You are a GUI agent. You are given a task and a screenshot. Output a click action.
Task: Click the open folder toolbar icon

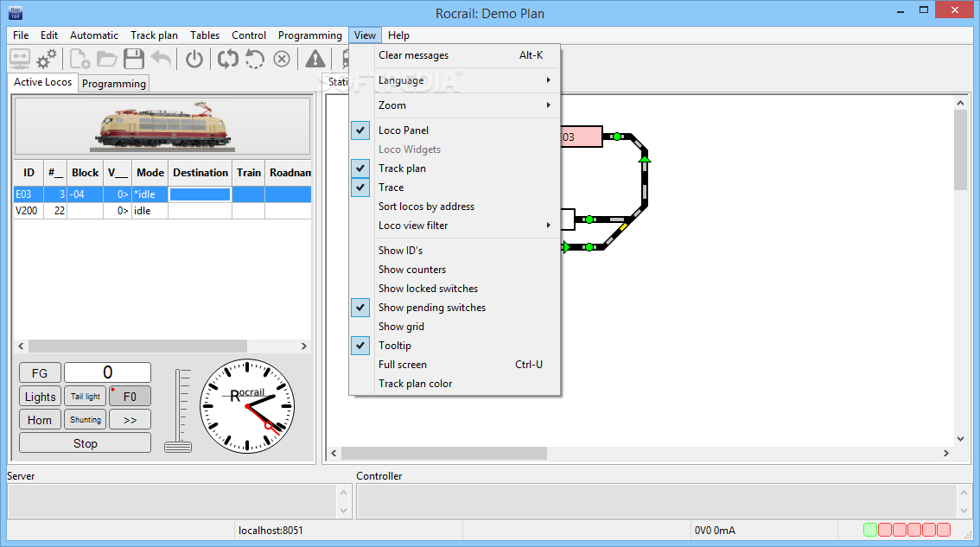[x=107, y=60]
